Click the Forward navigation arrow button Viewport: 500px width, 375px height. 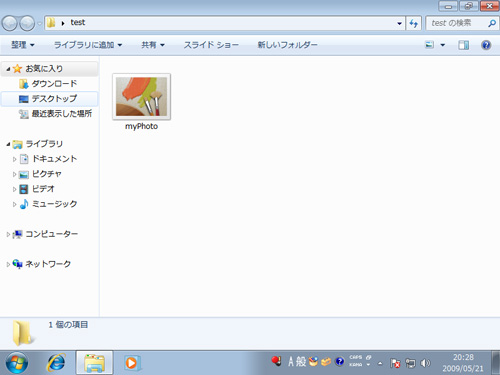(27, 23)
